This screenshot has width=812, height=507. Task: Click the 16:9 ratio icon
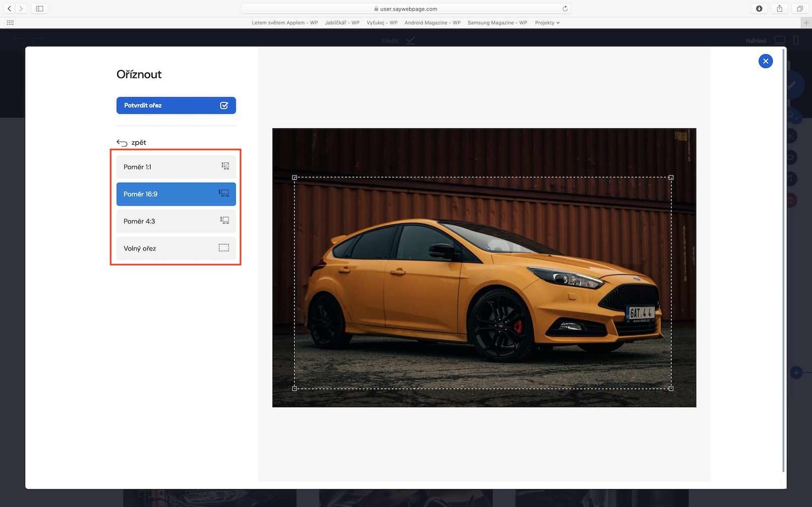click(224, 193)
